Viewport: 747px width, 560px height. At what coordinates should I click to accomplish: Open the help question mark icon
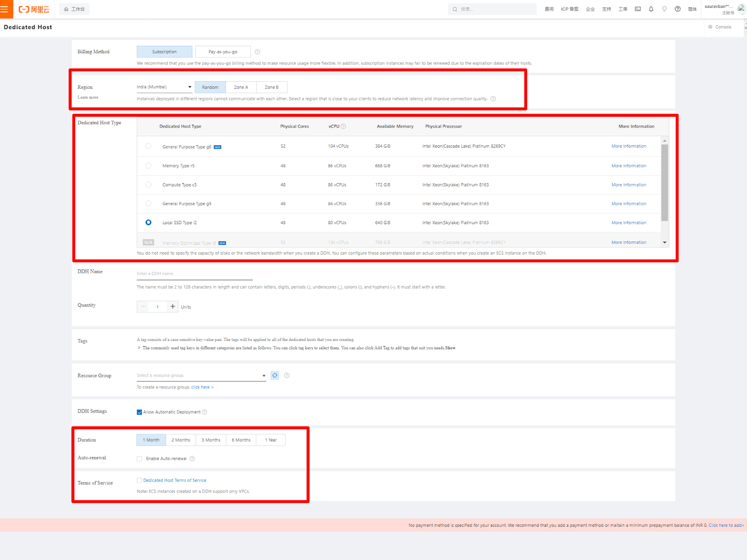coord(677,9)
